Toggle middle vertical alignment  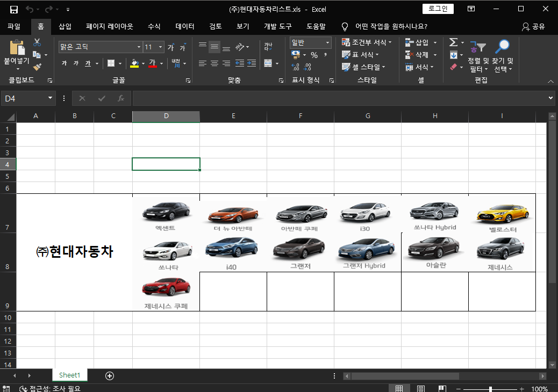(214, 47)
